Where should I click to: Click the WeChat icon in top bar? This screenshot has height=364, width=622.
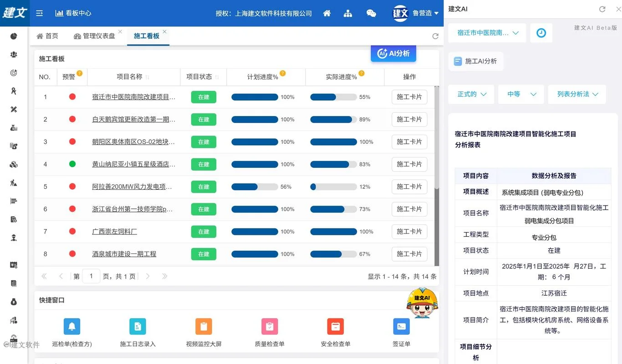(371, 13)
